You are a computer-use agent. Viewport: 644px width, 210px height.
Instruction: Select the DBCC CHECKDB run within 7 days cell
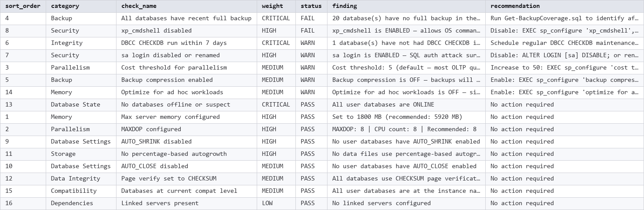(186, 43)
